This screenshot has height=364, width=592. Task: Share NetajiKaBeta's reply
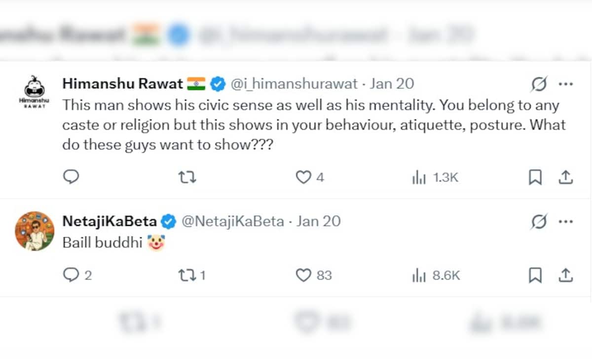pyautogui.click(x=566, y=275)
